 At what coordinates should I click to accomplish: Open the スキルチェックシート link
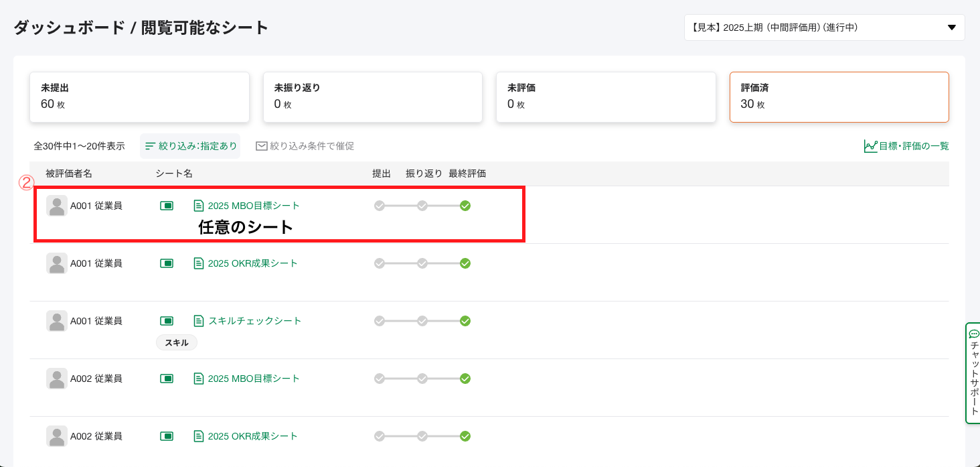[x=256, y=320]
